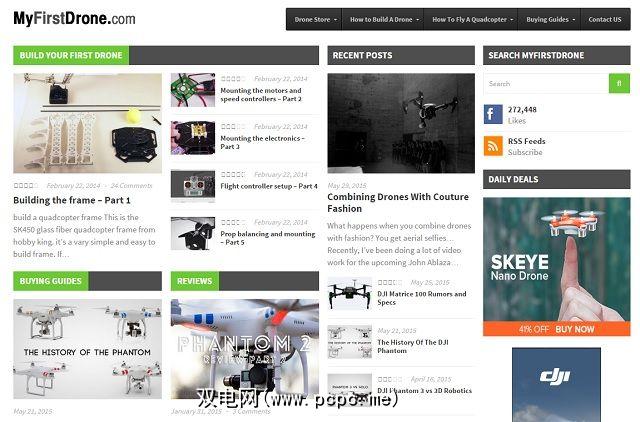This screenshot has width=640, height=422.
Task: Open DJI Matrice 100 Rumors and Specs link
Action: [x=422, y=298]
